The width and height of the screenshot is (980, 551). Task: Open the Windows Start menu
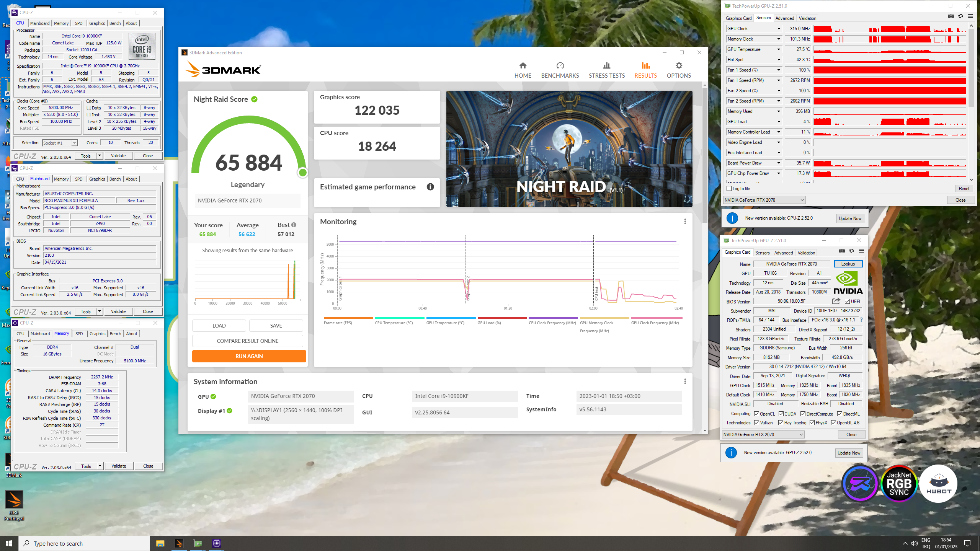point(9,543)
